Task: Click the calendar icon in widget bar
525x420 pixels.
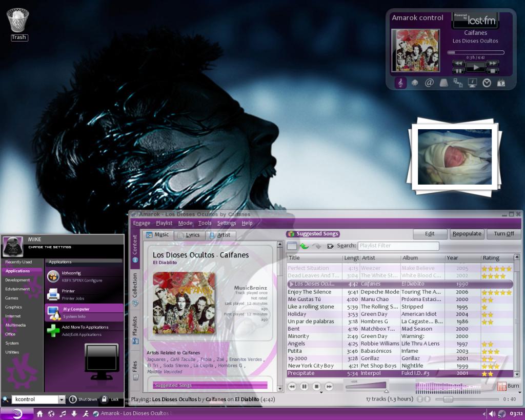Action: [501, 83]
